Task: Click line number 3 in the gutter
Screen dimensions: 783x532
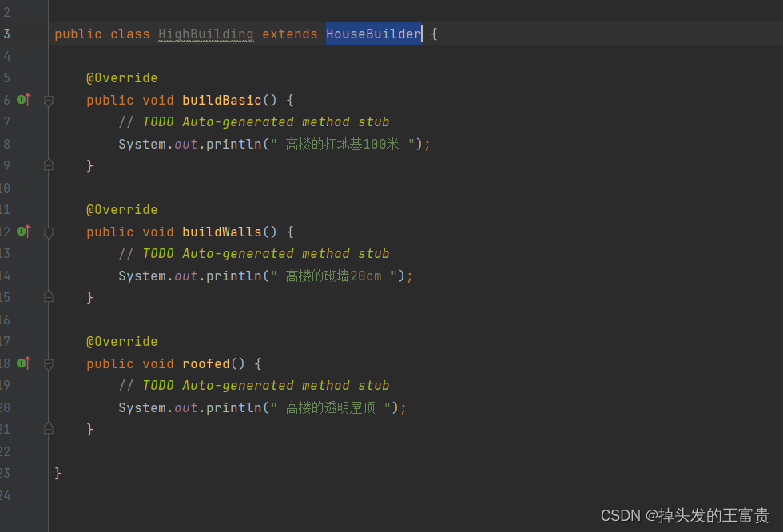Action: click(x=6, y=34)
